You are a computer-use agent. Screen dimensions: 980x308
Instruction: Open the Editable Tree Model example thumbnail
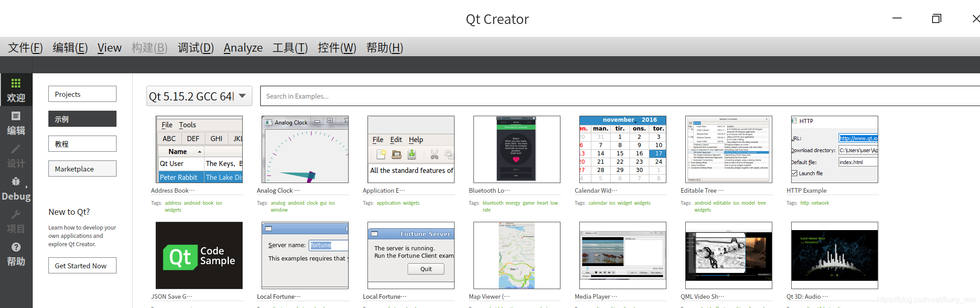point(729,149)
